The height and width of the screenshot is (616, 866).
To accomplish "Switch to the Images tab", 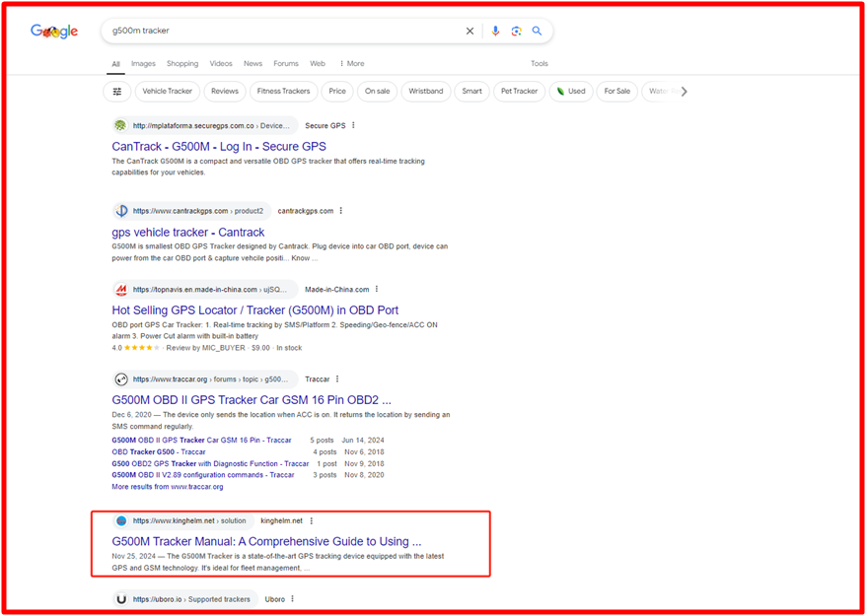I will (143, 64).
